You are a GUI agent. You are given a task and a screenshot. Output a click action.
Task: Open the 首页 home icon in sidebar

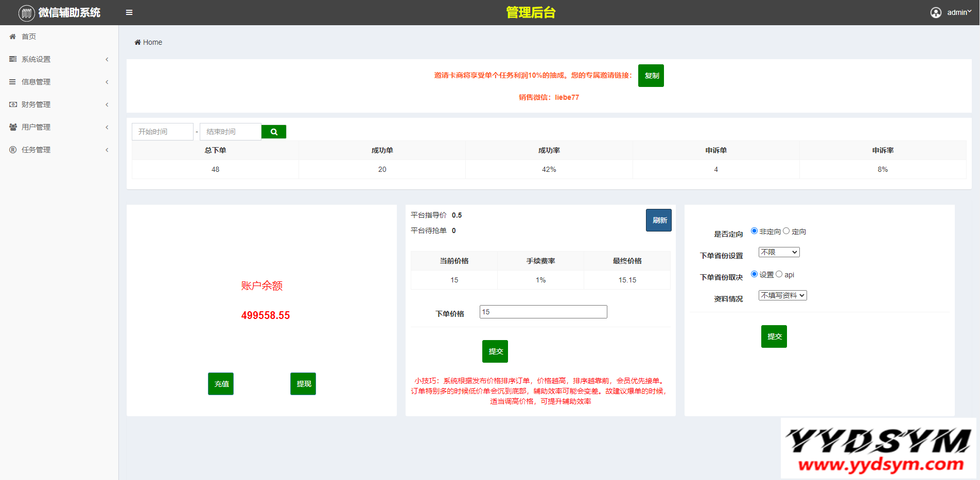12,37
